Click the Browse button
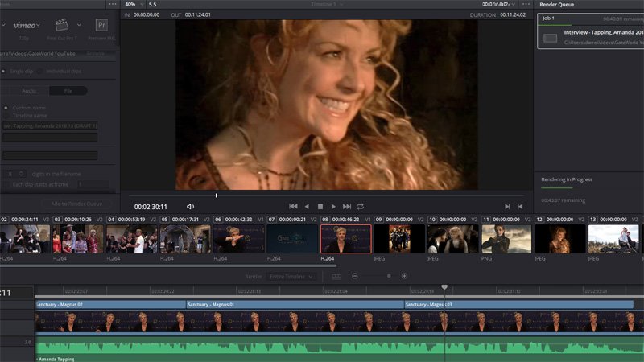Viewport: 644px width, 362px height. (96, 53)
